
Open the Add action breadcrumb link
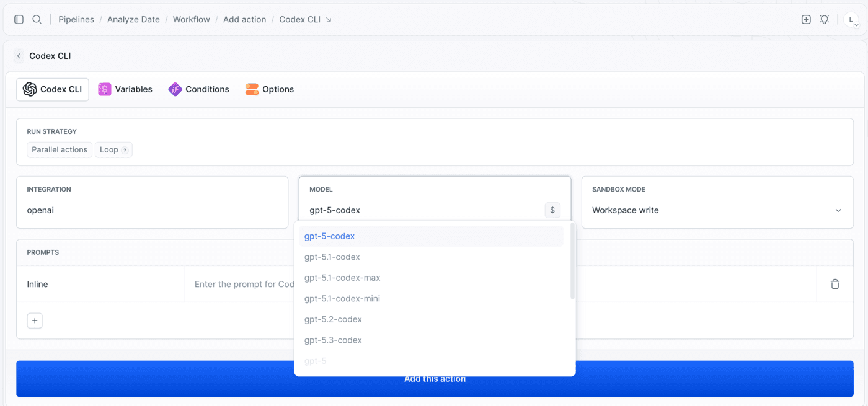[244, 20]
